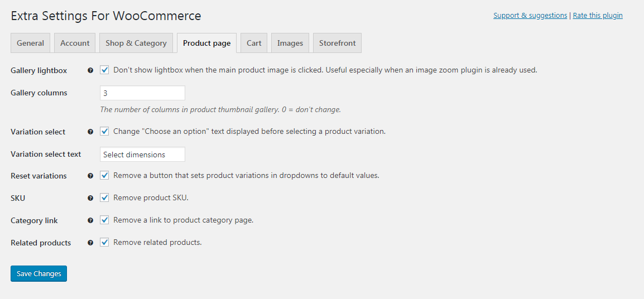Click help icon beside SKU
The image size is (644, 299).
coord(90,198)
